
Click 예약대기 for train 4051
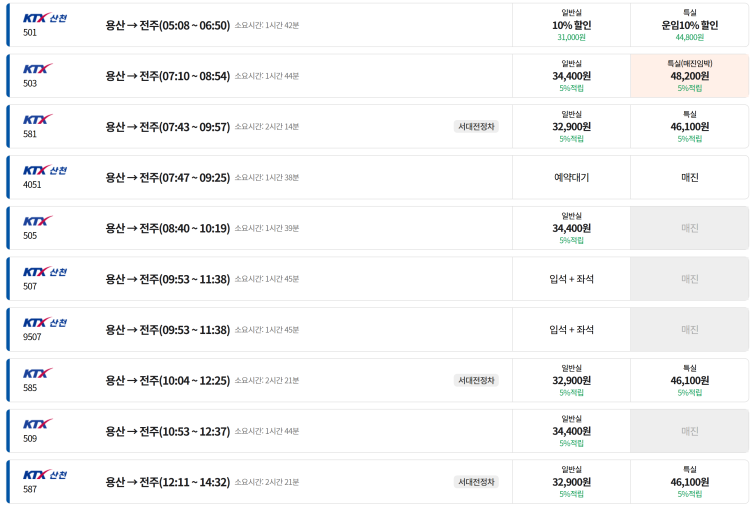[x=571, y=177]
